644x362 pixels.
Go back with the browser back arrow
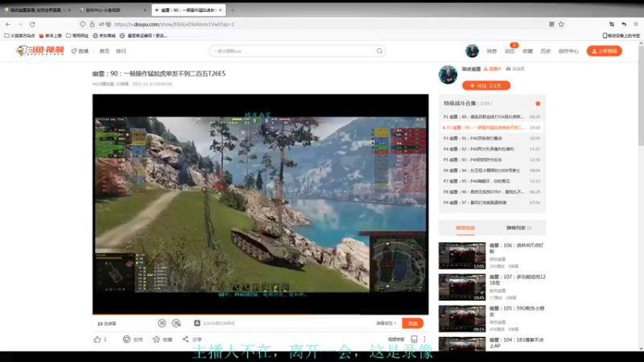tap(8, 24)
